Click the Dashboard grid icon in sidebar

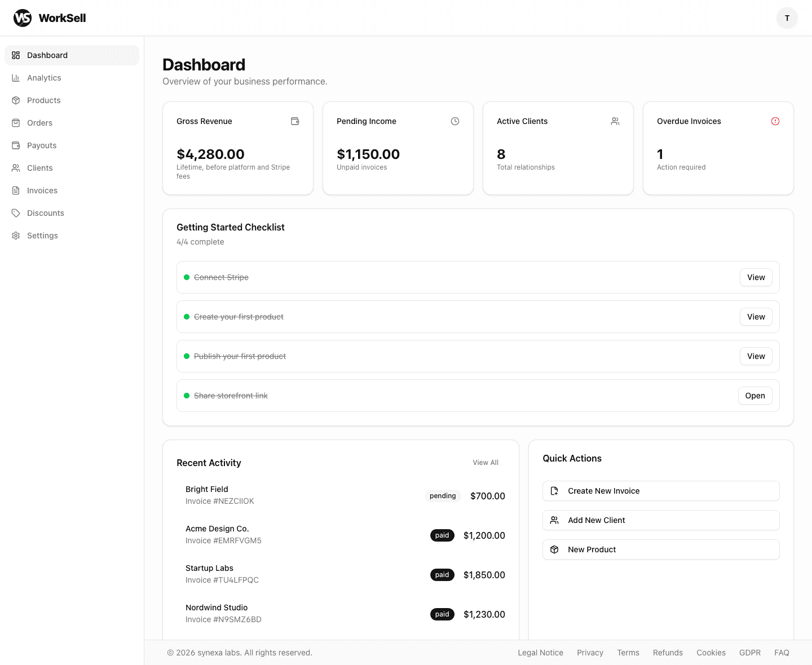(16, 55)
